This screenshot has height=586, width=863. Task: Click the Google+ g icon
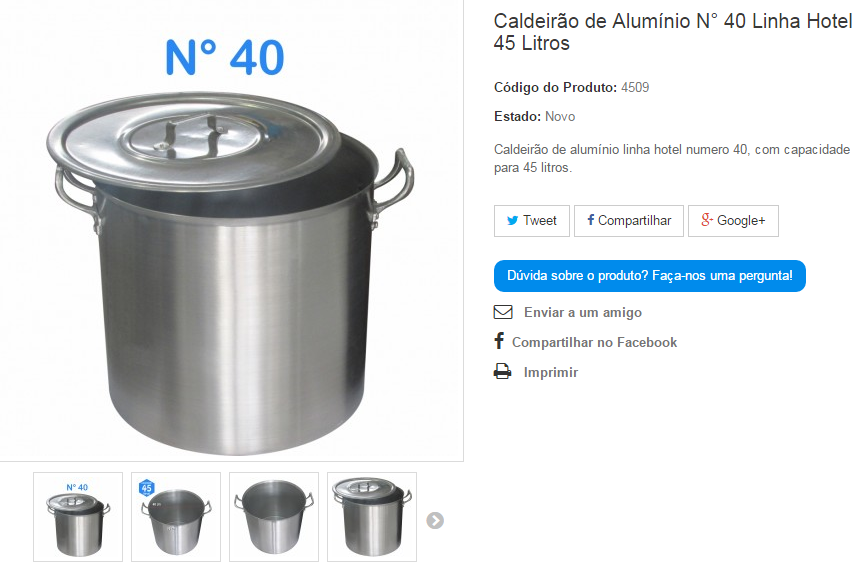[x=707, y=220]
